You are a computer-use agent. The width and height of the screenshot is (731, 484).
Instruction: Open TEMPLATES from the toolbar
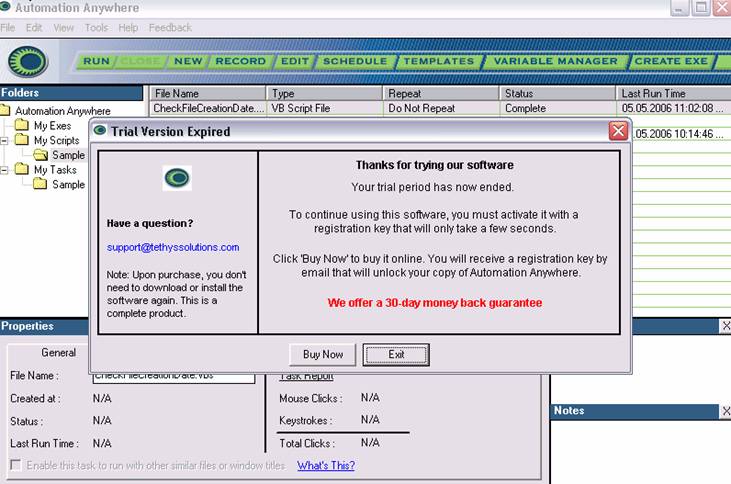click(x=439, y=61)
